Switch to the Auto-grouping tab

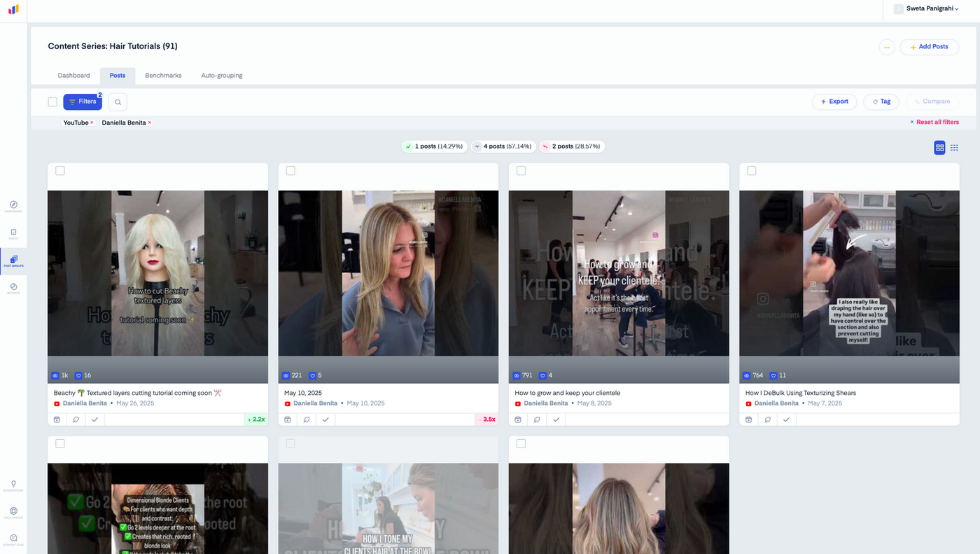(222, 76)
